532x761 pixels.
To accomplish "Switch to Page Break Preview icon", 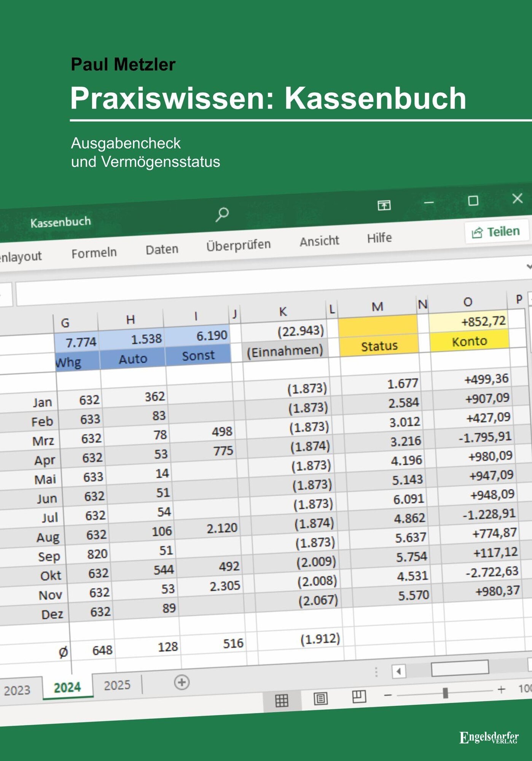I will (358, 696).
